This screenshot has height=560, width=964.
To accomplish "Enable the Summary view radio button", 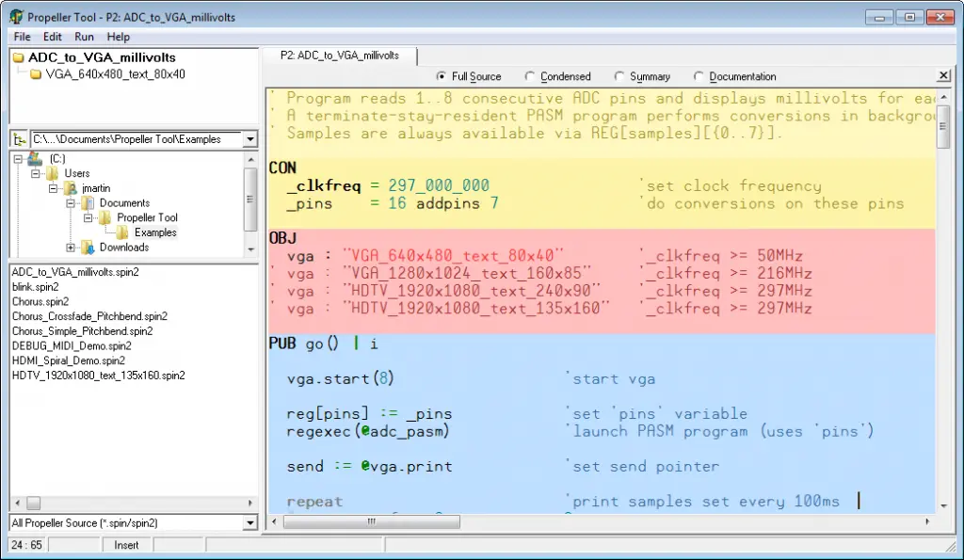I will click(x=619, y=76).
